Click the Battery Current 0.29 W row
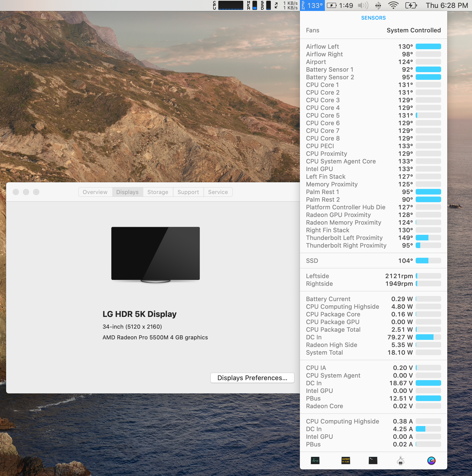Screen dimensions: 472x476 point(373,299)
